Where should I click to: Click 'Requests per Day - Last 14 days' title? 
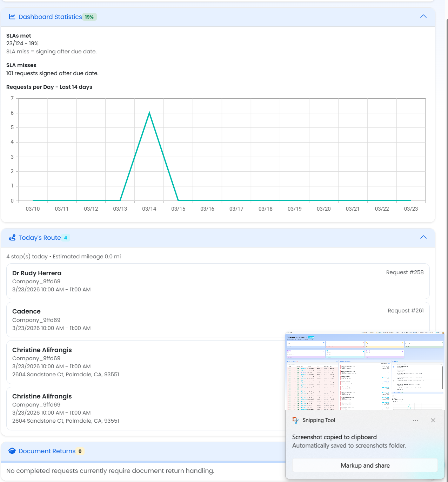click(x=49, y=87)
